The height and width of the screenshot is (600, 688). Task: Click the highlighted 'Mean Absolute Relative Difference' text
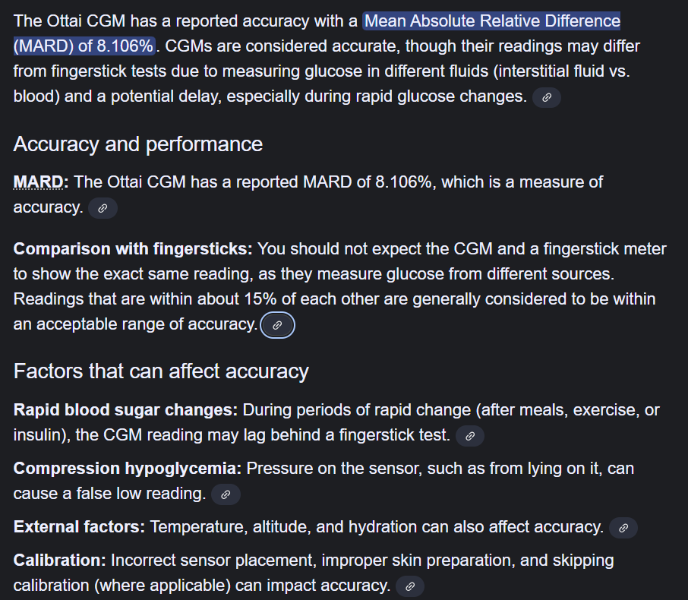coord(492,21)
